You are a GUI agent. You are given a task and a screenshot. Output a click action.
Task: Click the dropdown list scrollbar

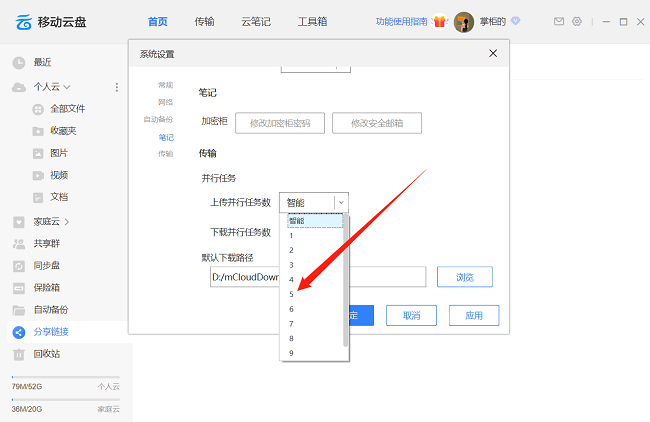click(346, 280)
